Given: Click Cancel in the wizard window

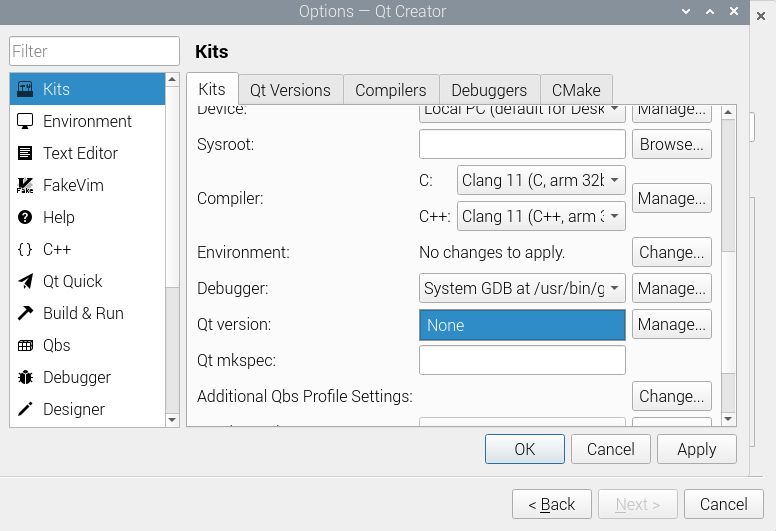Looking at the screenshot, I should (724, 504).
